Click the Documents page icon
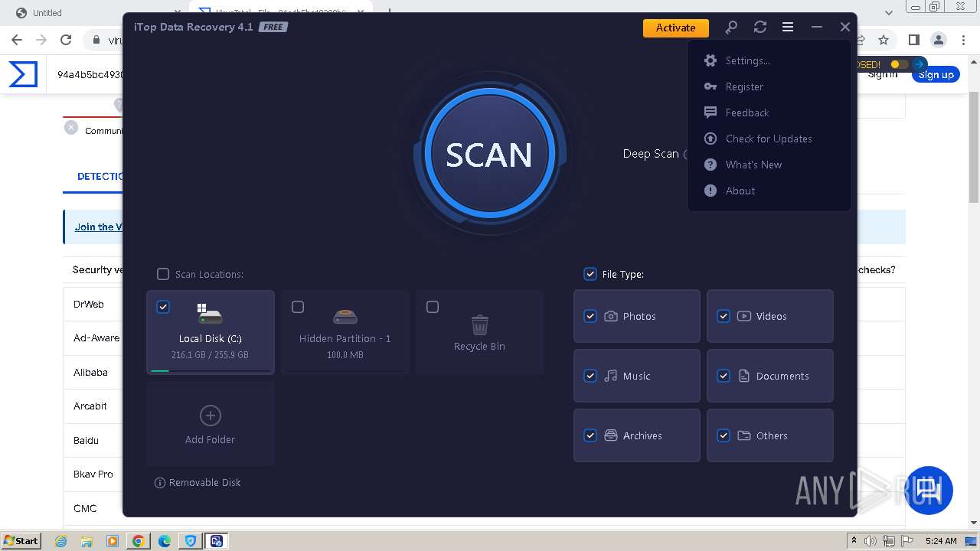Viewport: 980px width, 551px height. point(744,376)
